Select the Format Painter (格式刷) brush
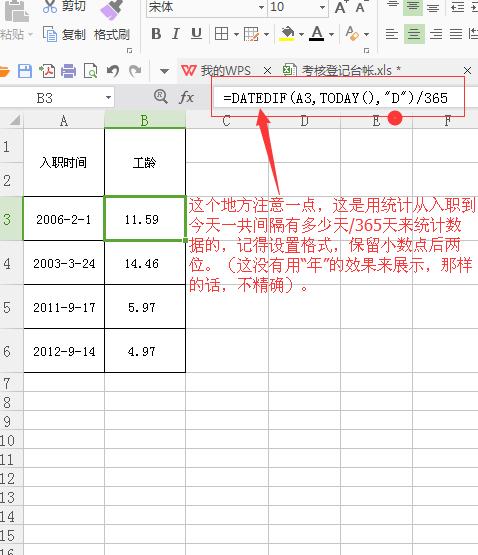The height and width of the screenshot is (555, 478). coord(112,21)
